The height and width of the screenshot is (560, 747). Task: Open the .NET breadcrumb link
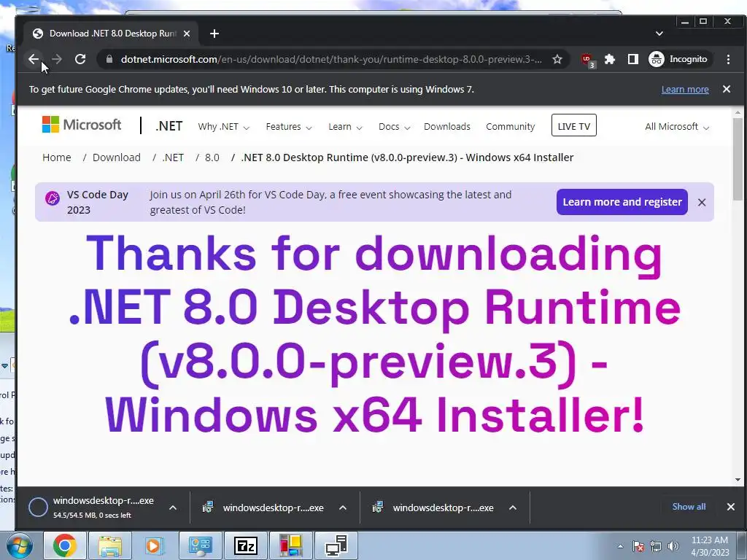coord(172,157)
